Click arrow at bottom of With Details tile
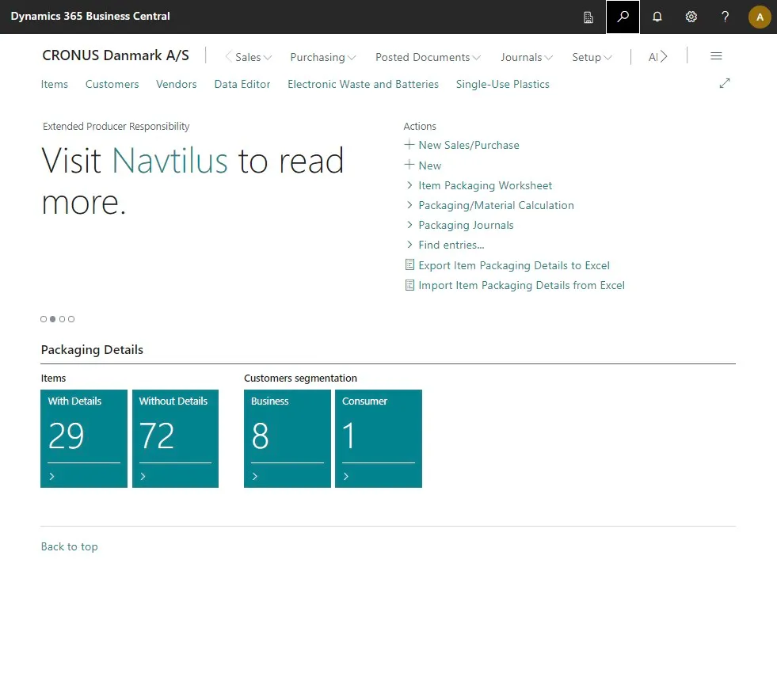The width and height of the screenshot is (777, 700). (51, 476)
